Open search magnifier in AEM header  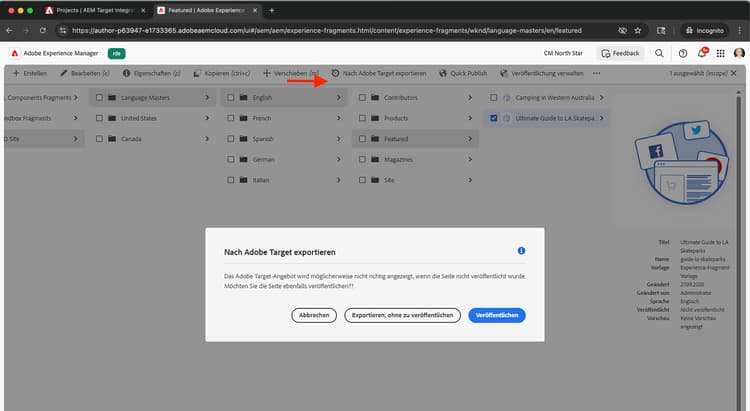click(659, 54)
